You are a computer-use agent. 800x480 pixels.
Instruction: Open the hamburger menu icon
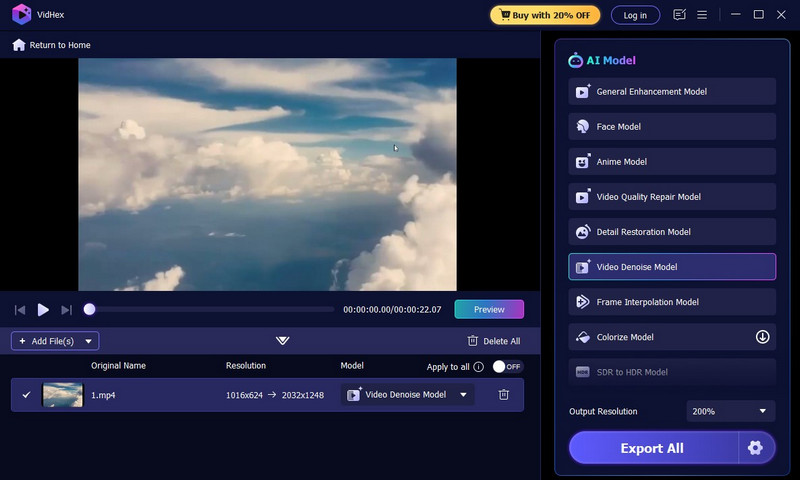tap(702, 15)
